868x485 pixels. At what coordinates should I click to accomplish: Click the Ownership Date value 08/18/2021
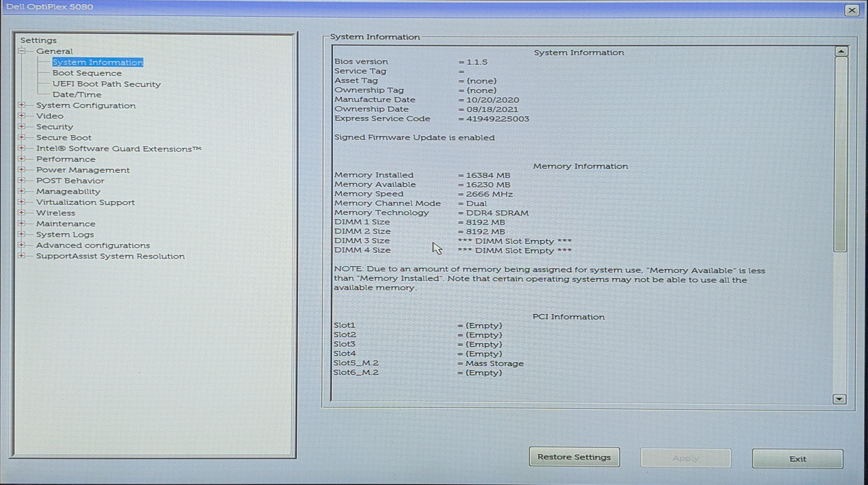492,110
